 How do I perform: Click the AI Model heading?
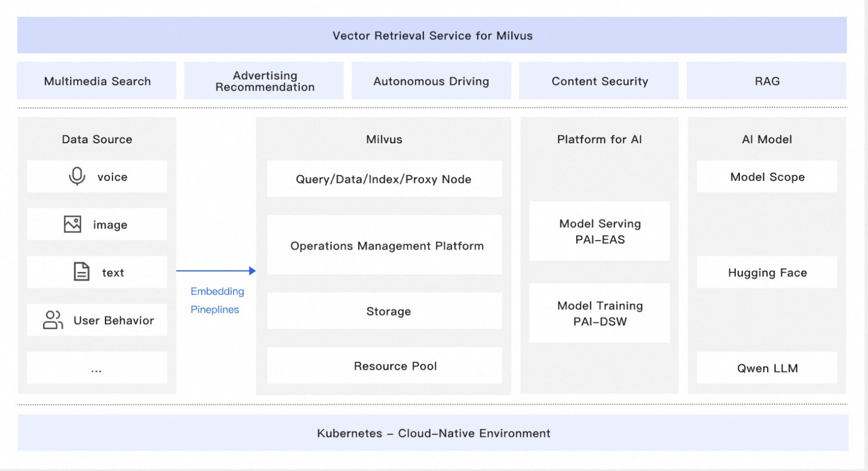pyautogui.click(x=767, y=139)
